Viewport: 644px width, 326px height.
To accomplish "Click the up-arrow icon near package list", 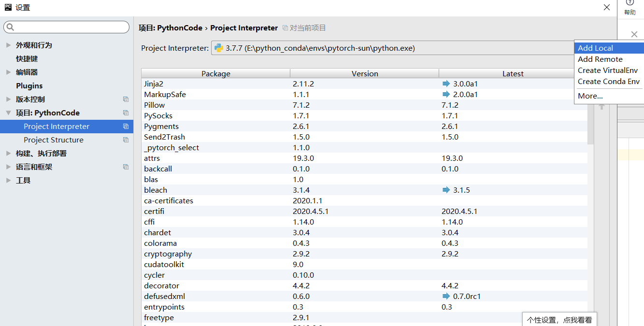I will [601, 106].
